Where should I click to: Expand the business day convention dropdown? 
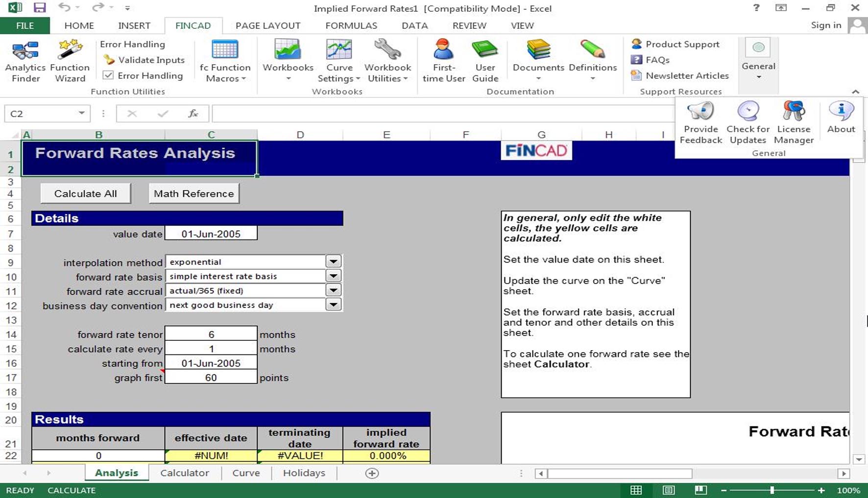(334, 305)
